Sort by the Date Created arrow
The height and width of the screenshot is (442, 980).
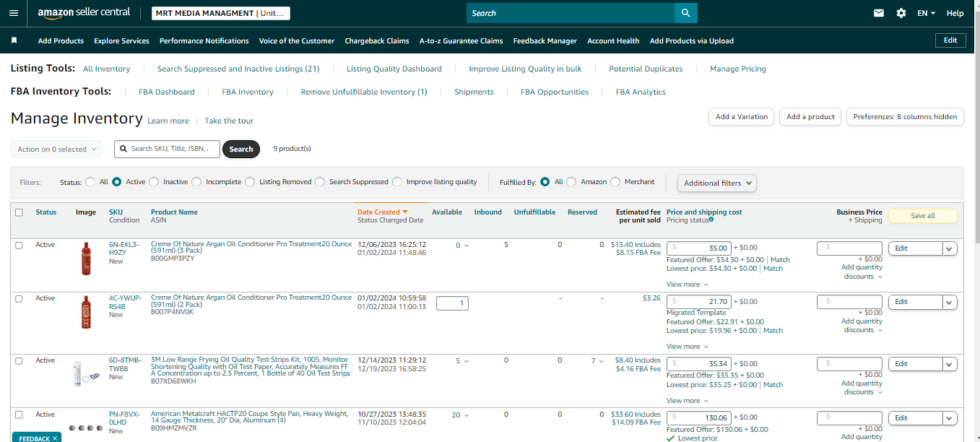[x=405, y=212]
